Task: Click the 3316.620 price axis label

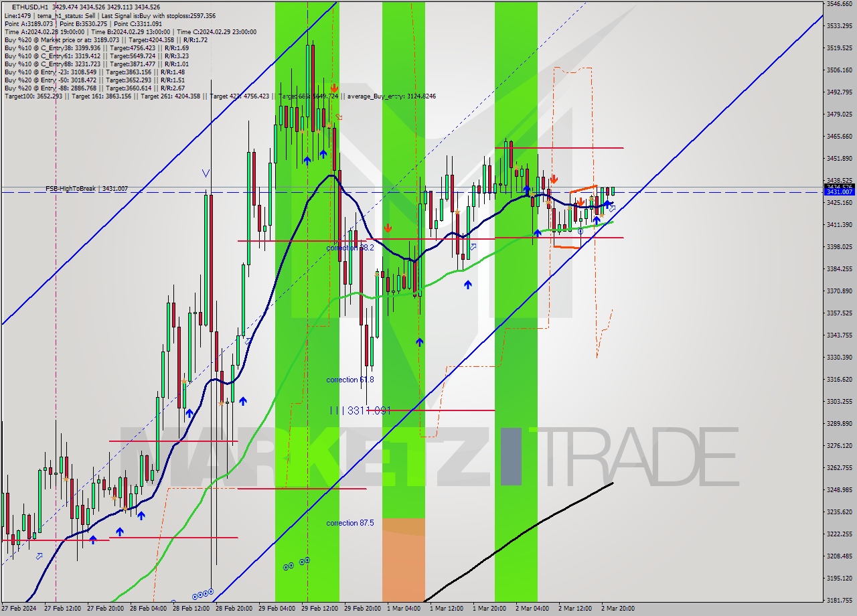Action: (840, 379)
